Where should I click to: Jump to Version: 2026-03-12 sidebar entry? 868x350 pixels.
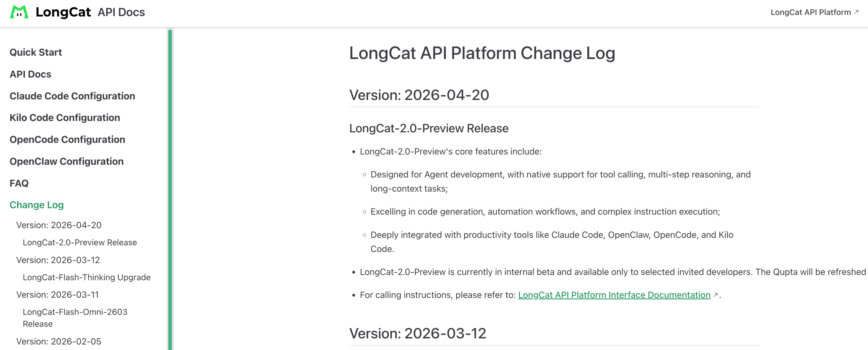58,260
